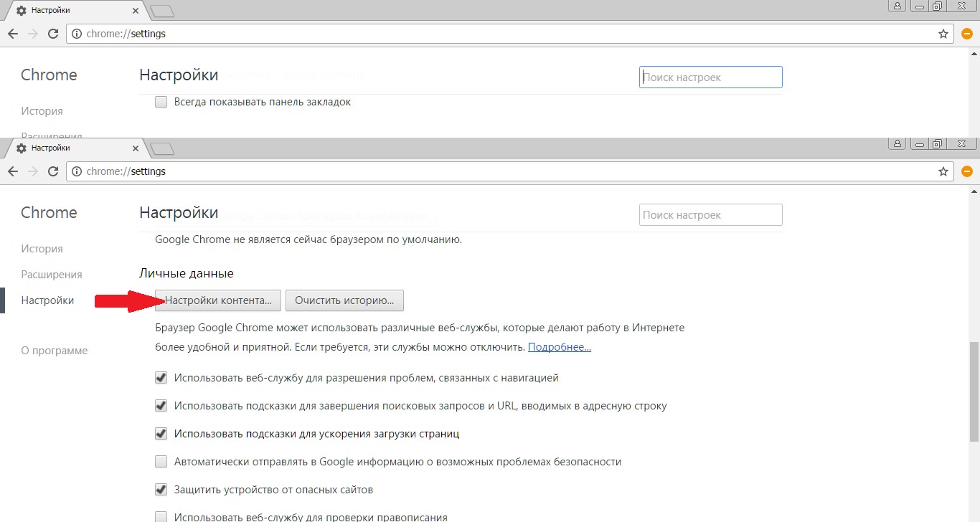
Task: Enable 'Всегда показывать панель закладок' checkbox
Action: pos(161,102)
